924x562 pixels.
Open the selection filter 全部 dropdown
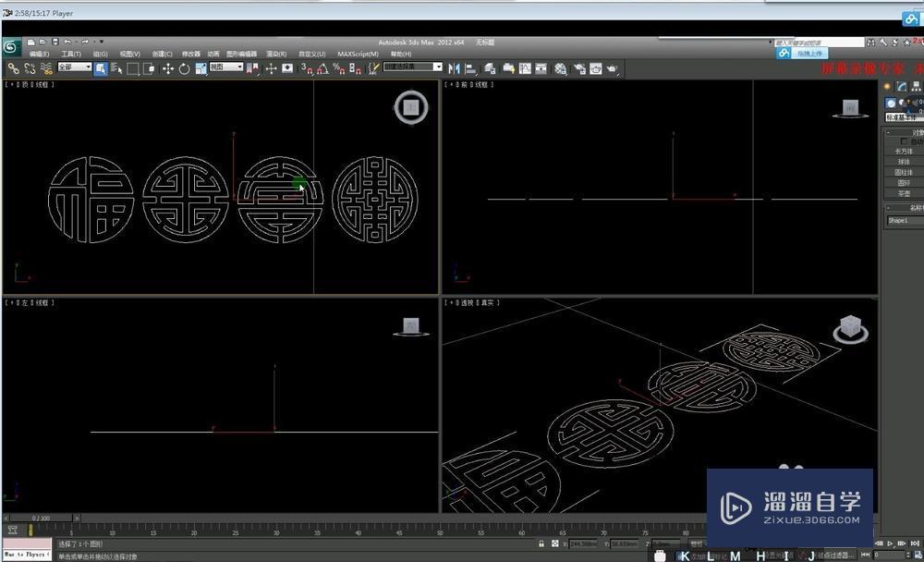[x=75, y=67]
